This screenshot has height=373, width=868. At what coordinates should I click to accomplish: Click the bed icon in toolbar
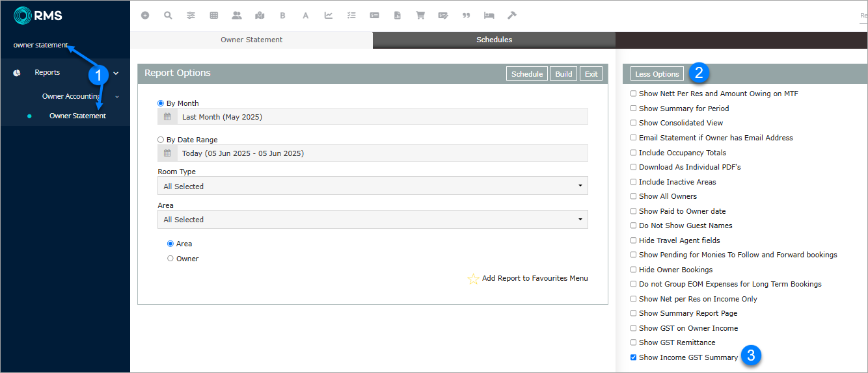[489, 16]
